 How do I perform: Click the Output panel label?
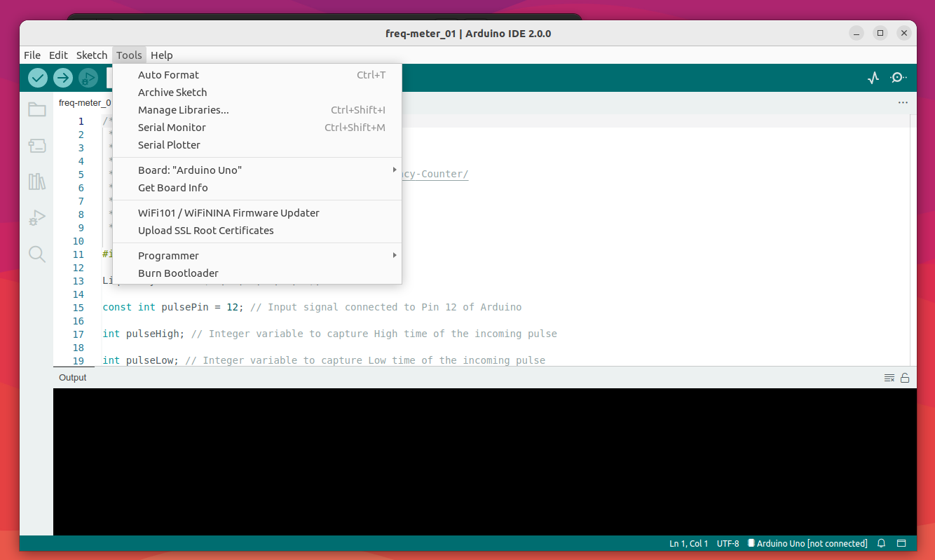click(72, 378)
